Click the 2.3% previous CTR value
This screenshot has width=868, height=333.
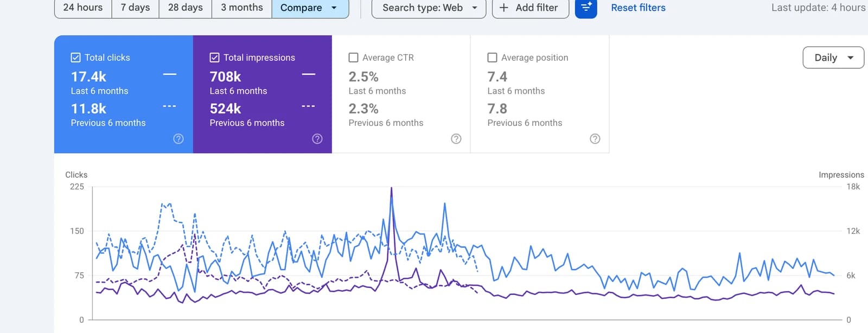pos(363,108)
